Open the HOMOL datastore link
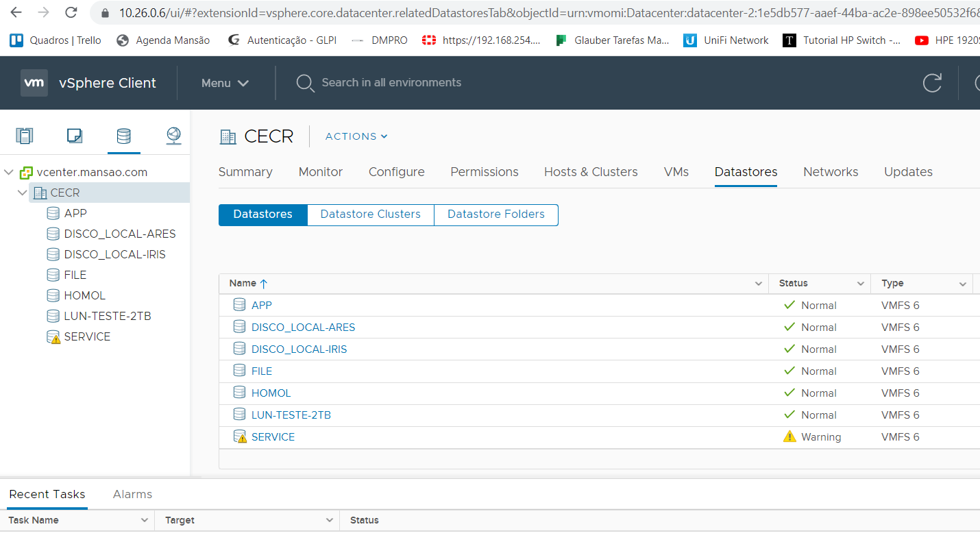Image resolution: width=980 pixels, height=542 pixels. click(x=271, y=393)
